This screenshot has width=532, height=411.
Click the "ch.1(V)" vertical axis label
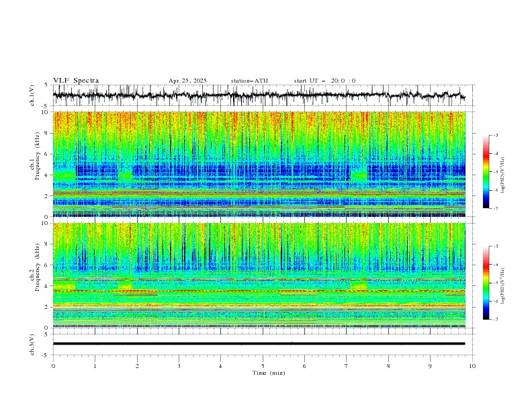click(32, 95)
